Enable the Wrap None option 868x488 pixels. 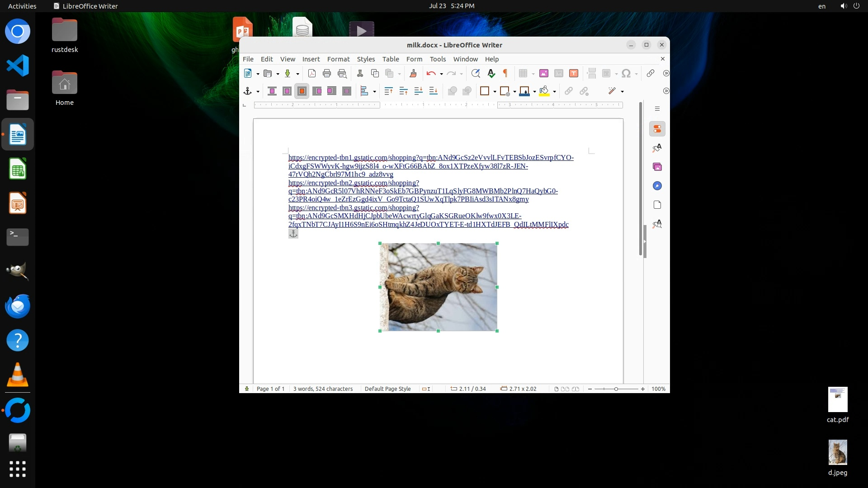272,91
